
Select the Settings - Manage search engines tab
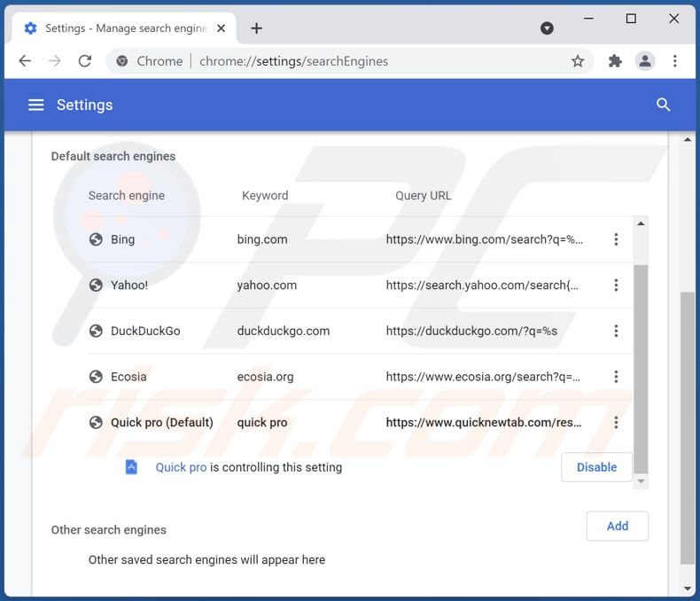pos(124,28)
